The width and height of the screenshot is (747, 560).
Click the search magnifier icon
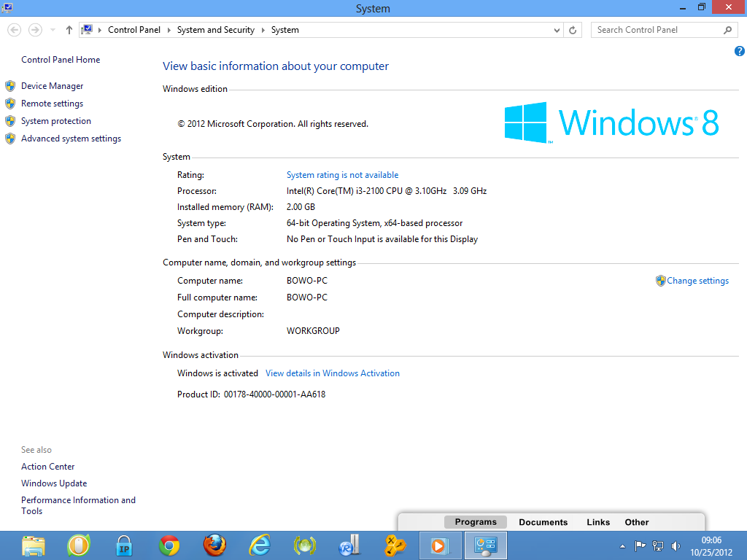[727, 30]
